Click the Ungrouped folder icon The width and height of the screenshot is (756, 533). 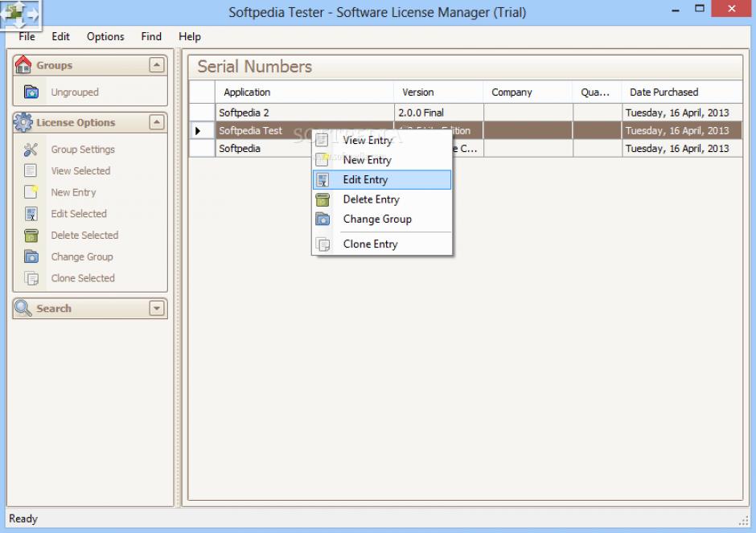click(x=31, y=92)
